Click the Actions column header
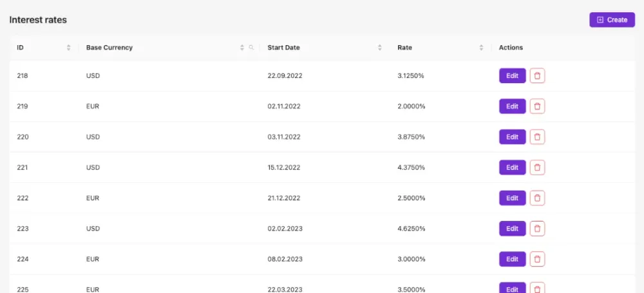This screenshot has height=293, width=644. 511,48
